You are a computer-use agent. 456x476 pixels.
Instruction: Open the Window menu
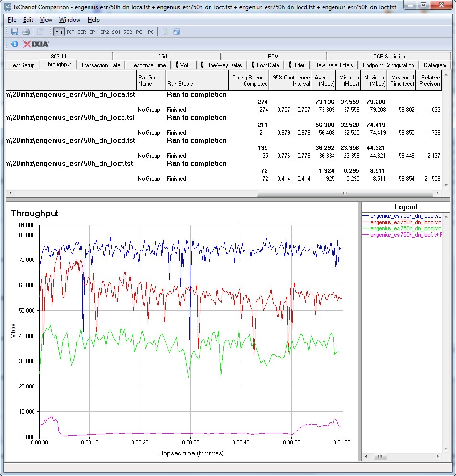70,20
